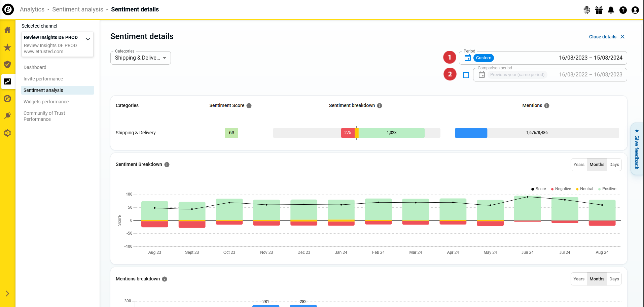The width and height of the screenshot is (644, 307).
Task: Open the notifications bell
Action: (x=611, y=10)
